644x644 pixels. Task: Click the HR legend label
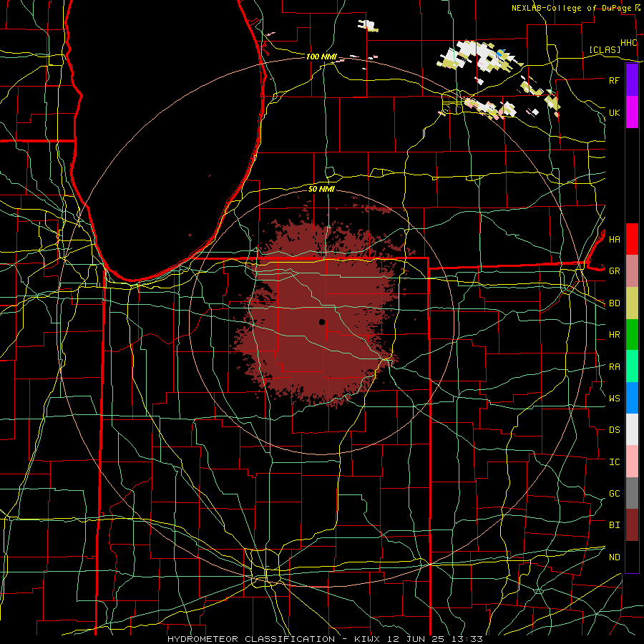[x=614, y=335]
